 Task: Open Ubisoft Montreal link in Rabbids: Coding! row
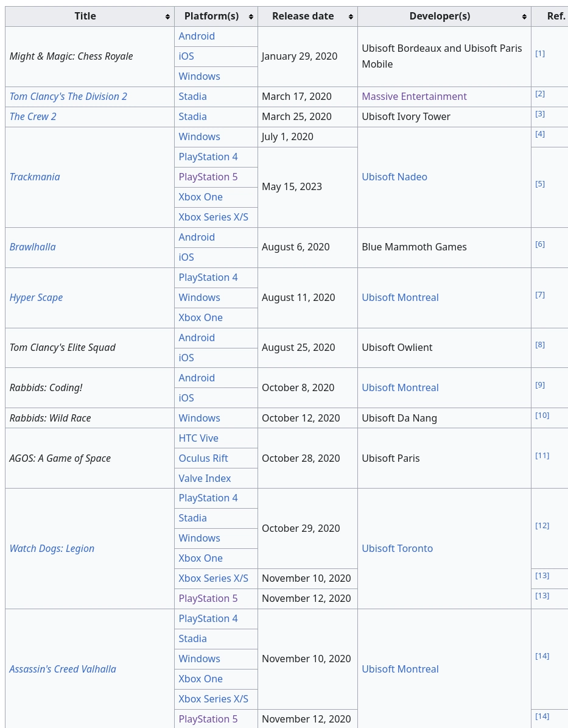400,387
